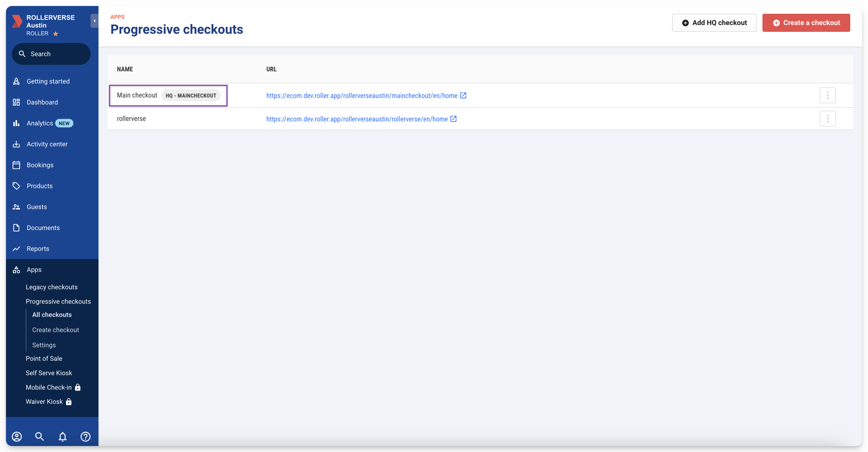Click the Reports trend line icon
The image size is (868, 452).
coord(16,249)
